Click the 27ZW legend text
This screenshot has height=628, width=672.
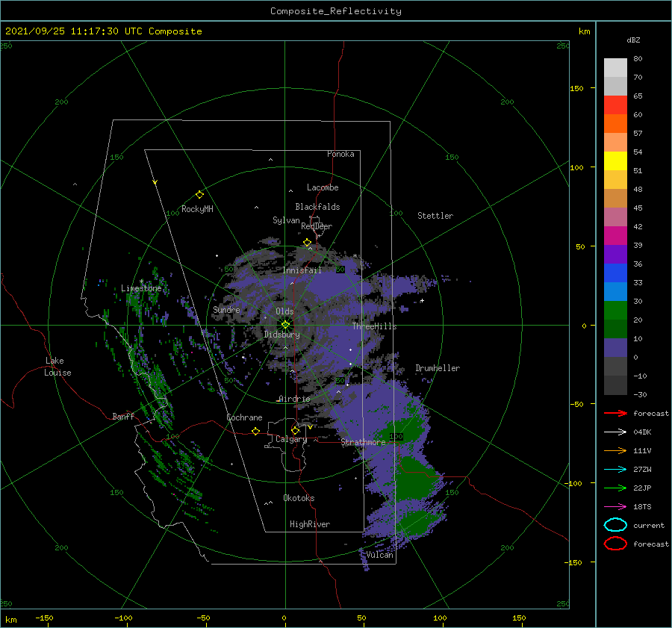(x=642, y=470)
